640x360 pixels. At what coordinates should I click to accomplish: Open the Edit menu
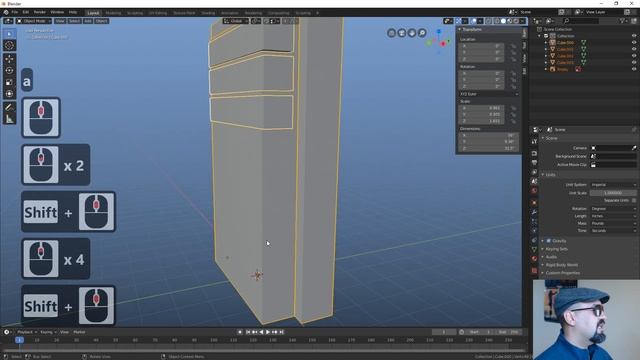click(26, 12)
